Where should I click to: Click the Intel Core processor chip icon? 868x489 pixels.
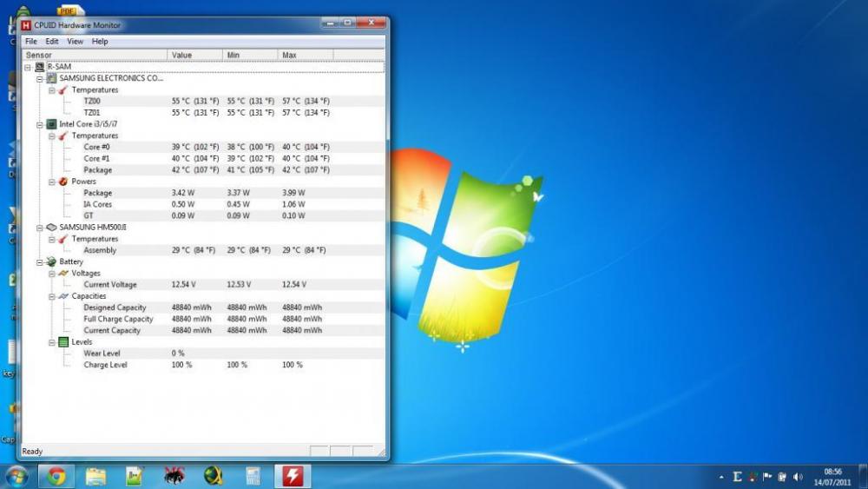tap(51, 124)
